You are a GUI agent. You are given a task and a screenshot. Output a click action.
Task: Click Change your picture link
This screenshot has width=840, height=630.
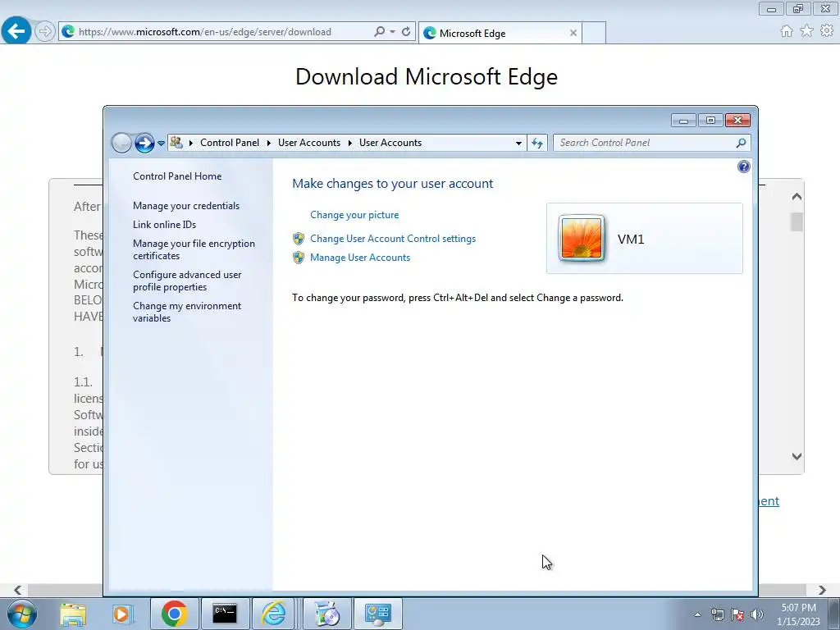tap(354, 215)
